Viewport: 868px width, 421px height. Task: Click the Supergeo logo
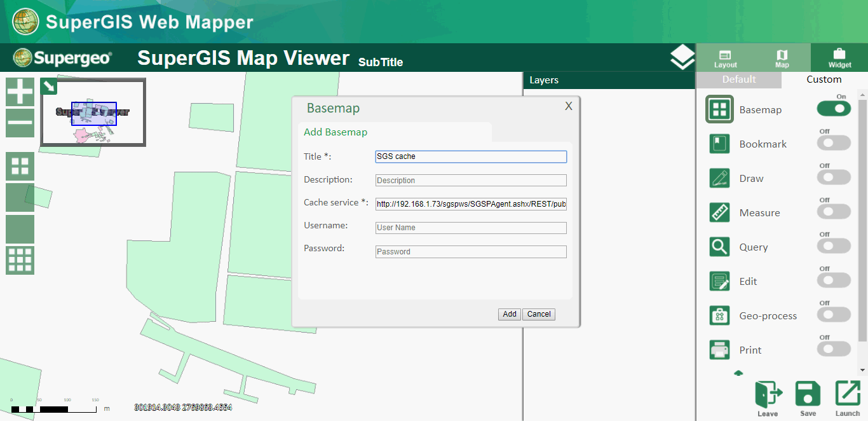pyautogui.click(x=62, y=58)
